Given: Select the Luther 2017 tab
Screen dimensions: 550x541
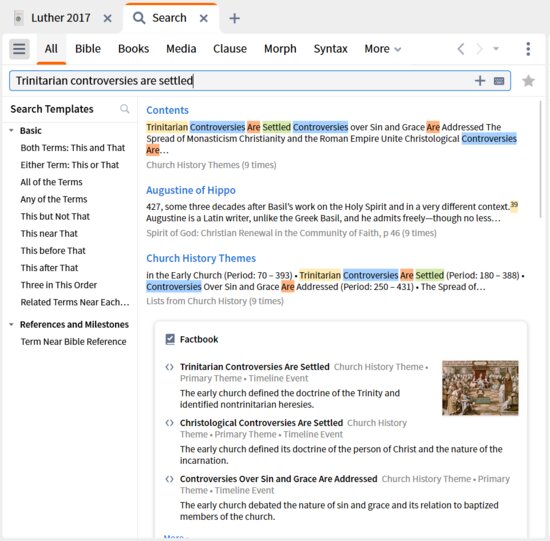Looking at the screenshot, I should point(61,18).
